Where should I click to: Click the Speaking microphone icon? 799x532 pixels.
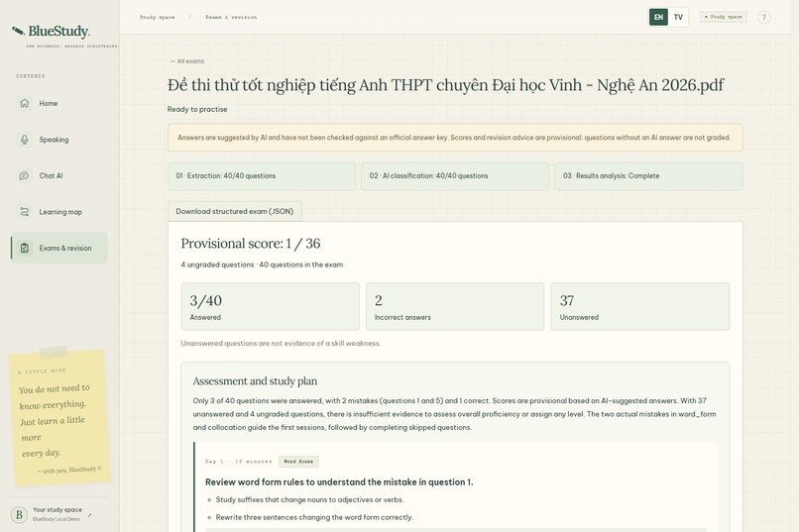[x=25, y=139]
